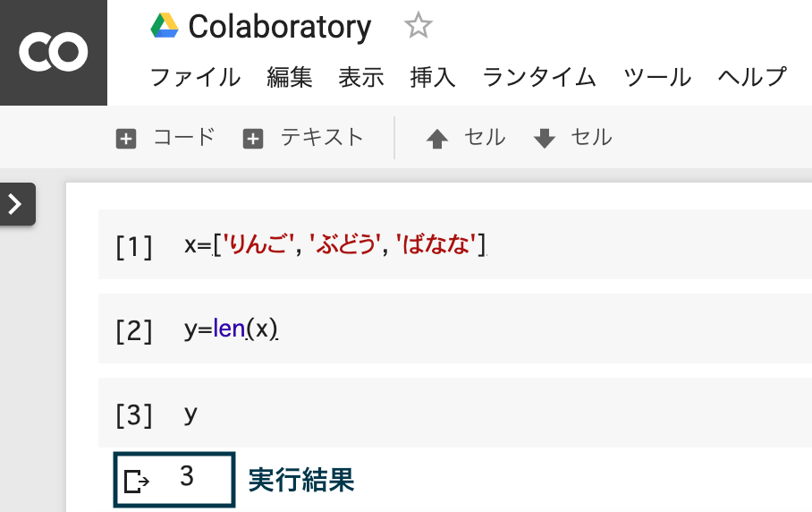Open the ヘルプ menu

click(x=752, y=78)
